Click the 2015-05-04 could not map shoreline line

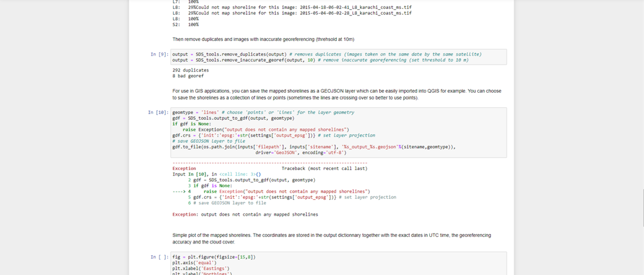click(x=292, y=13)
